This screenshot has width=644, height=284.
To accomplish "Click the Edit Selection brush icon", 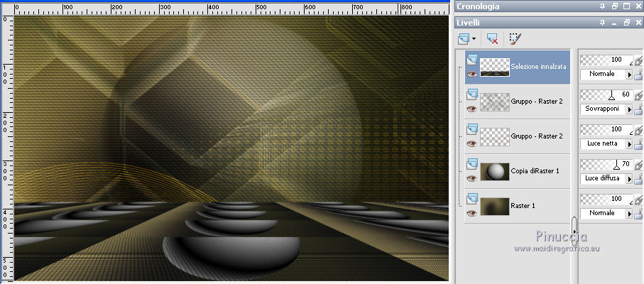I will (x=515, y=39).
